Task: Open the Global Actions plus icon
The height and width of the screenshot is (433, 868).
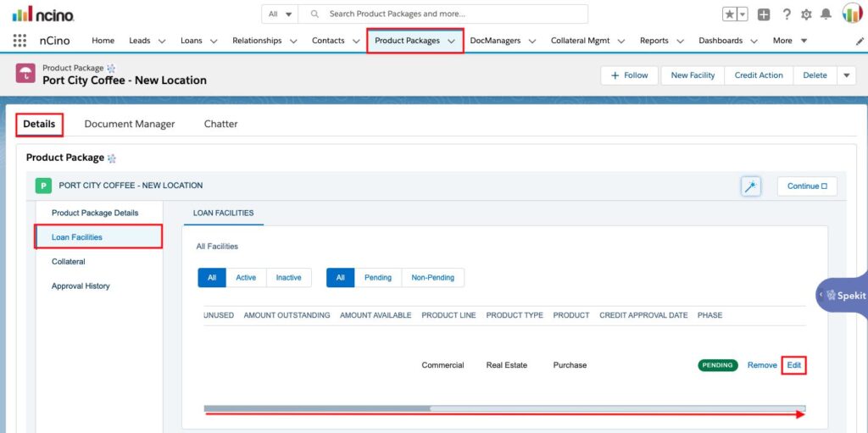Action: (x=764, y=14)
